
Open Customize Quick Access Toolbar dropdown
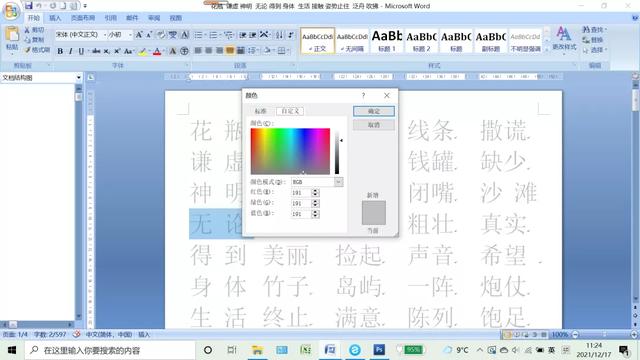[85, 6]
